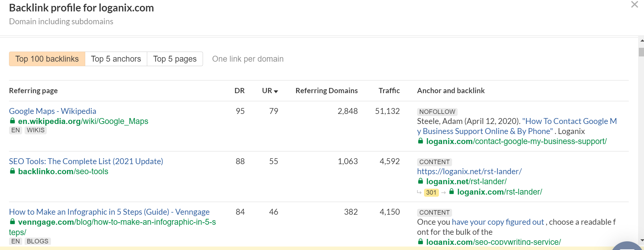Click the scrollbar up arrow
The image size is (644, 250).
pyautogui.click(x=642, y=41)
